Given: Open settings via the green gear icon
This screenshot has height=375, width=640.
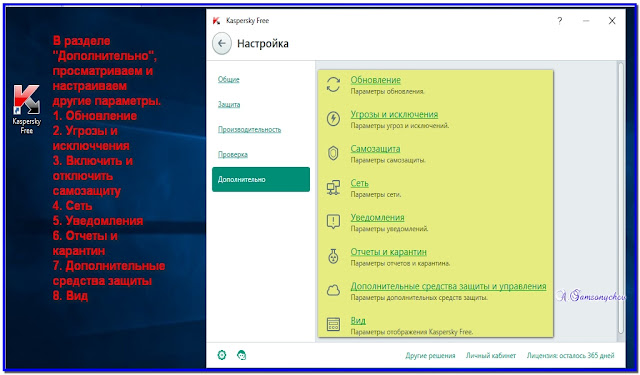Looking at the screenshot, I should (222, 355).
